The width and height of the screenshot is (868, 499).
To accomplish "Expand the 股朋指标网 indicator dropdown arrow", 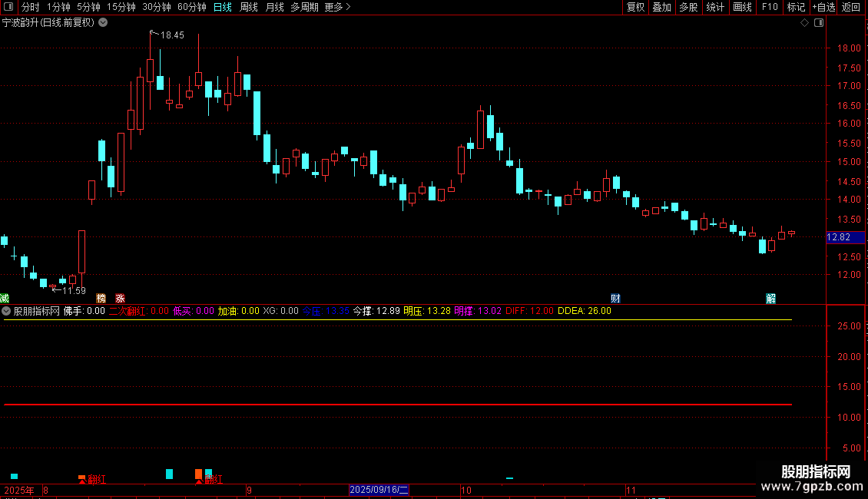I will pos(6,311).
